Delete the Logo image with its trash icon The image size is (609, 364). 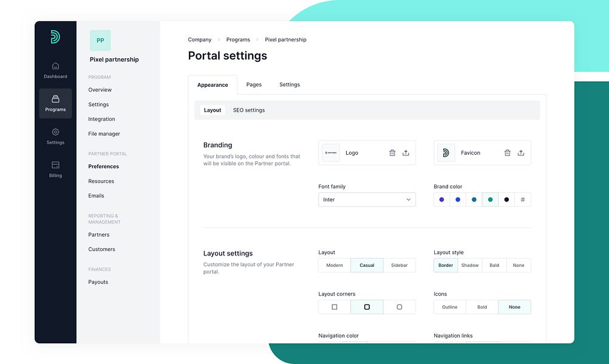(x=392, y=153)
